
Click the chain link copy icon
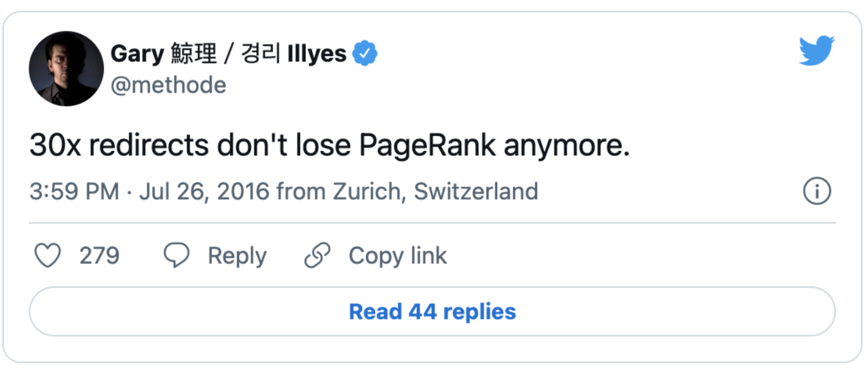(317, 255)
